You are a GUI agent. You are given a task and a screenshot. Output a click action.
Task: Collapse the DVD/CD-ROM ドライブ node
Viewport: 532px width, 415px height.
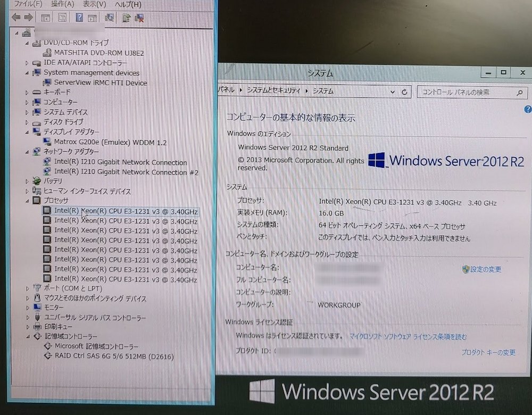pyautogui.click(x=27, y=44)
